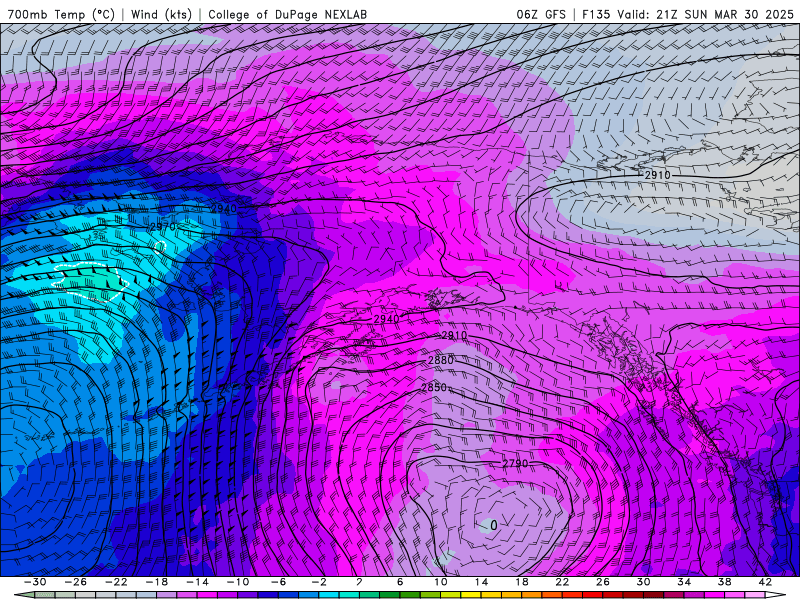
Task: Select the 2970 contour label
Action: [x=163, y=227]
